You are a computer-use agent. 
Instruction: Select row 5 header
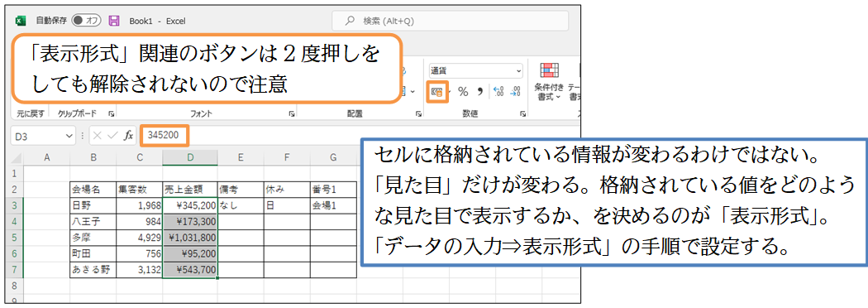tap(15, 237)
